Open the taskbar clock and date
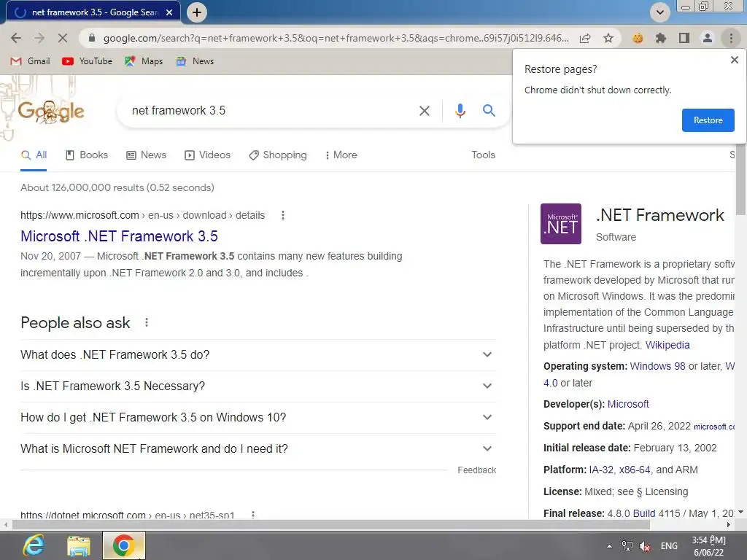Image resolution: width=747 pixels, height=560 pixels. (708, 546)
